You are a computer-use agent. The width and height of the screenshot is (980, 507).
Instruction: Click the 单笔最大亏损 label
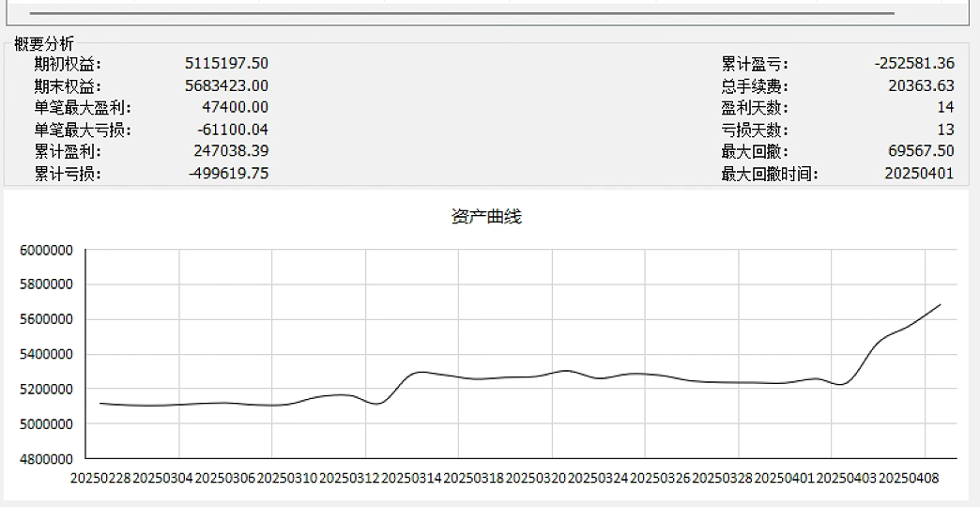pyautogui.click(x=83, y=130)
